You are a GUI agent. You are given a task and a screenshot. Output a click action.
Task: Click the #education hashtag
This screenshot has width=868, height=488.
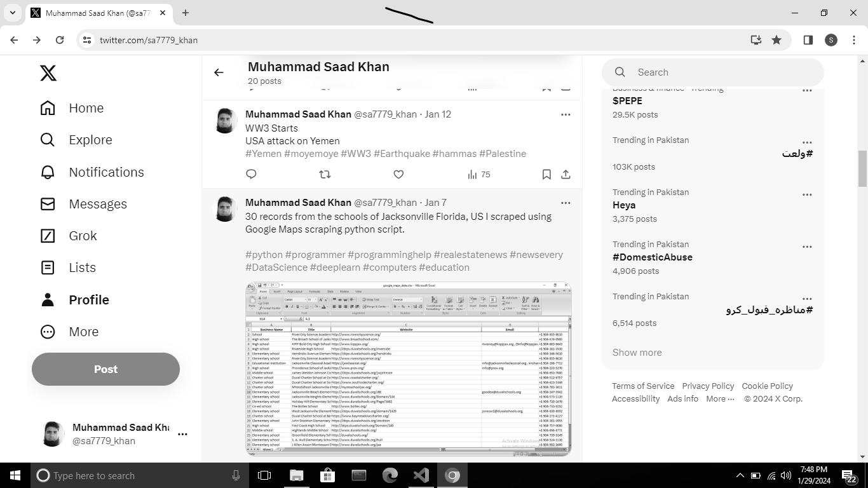coord(444,268)
